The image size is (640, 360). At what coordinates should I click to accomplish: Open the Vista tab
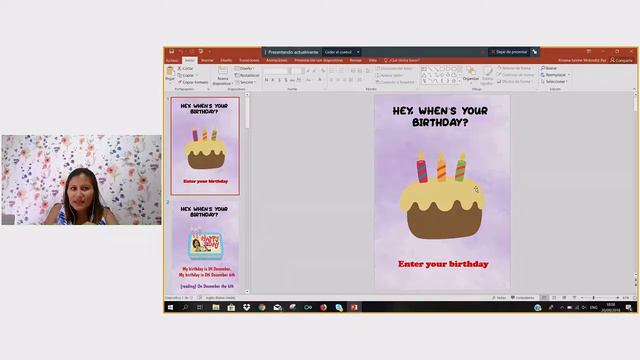(373, 60)
